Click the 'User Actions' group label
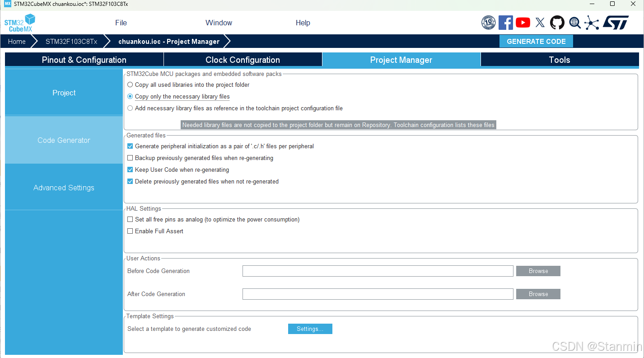 click(143, 258)
